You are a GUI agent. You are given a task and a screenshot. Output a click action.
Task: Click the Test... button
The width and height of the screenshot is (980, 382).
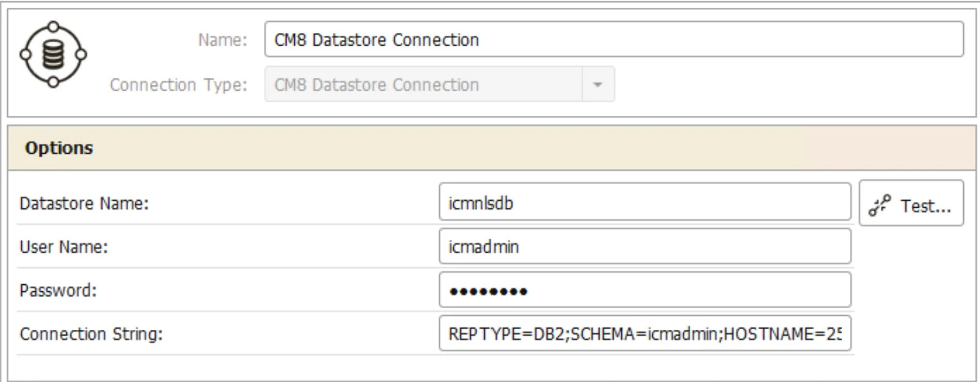[911, 203]
